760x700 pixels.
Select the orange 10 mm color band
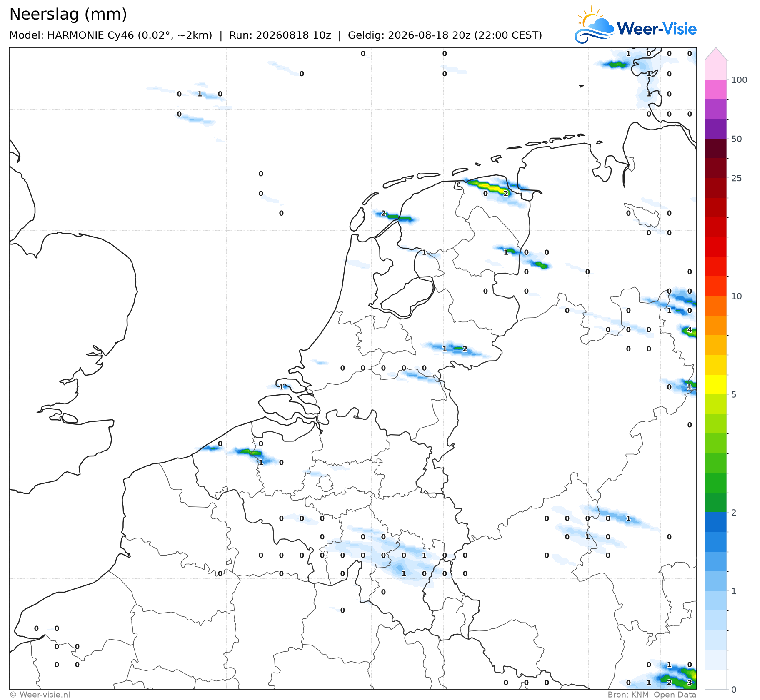click(716, 306)
